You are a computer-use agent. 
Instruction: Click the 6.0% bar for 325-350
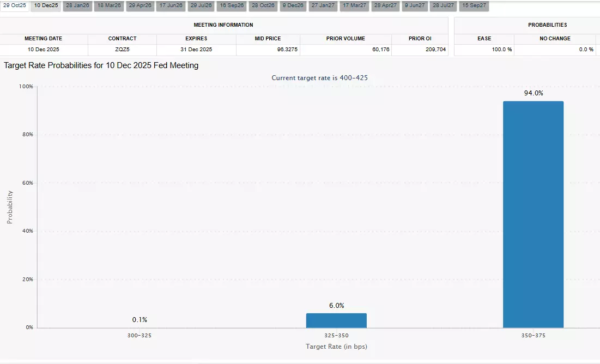tap(336, 320)
